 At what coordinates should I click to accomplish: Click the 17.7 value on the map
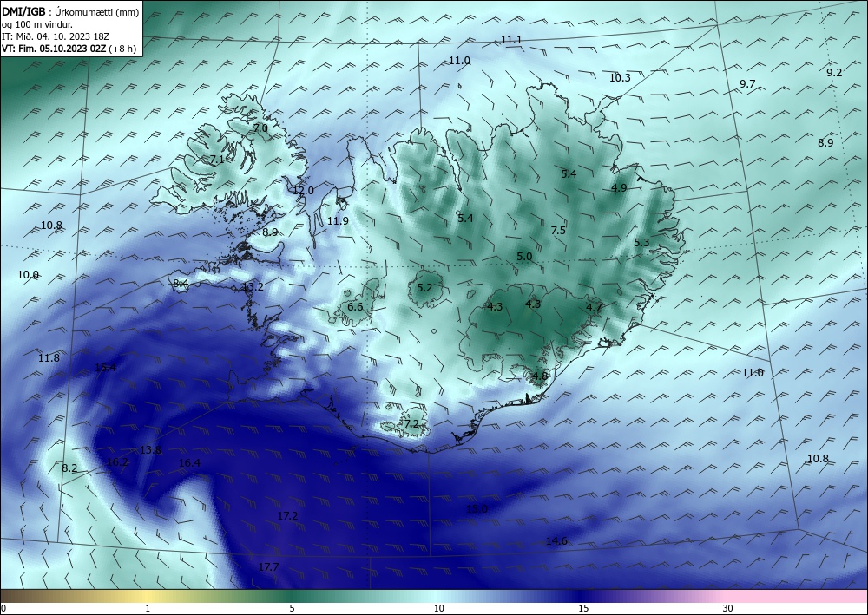pyautogui.click(x=268, y=567)
